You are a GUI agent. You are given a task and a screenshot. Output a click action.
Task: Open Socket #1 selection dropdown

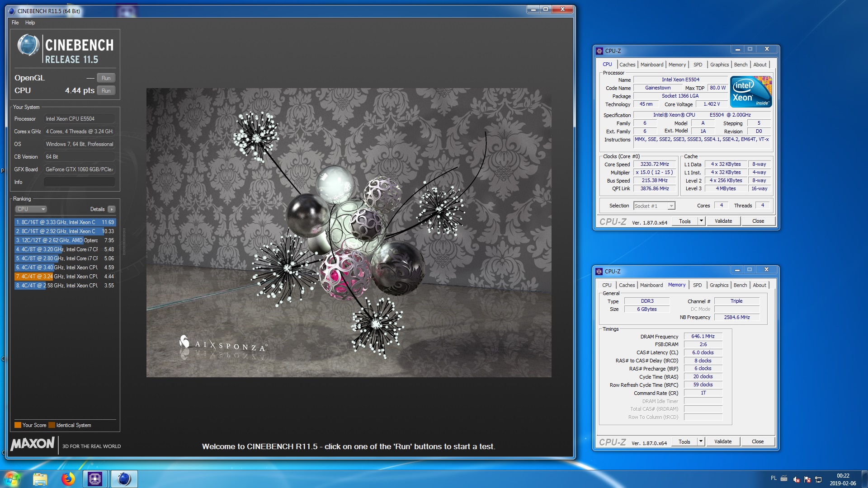654,206
